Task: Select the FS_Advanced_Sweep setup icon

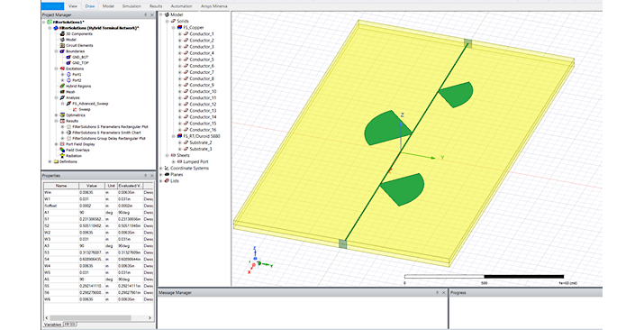Action: pos(68,104)
